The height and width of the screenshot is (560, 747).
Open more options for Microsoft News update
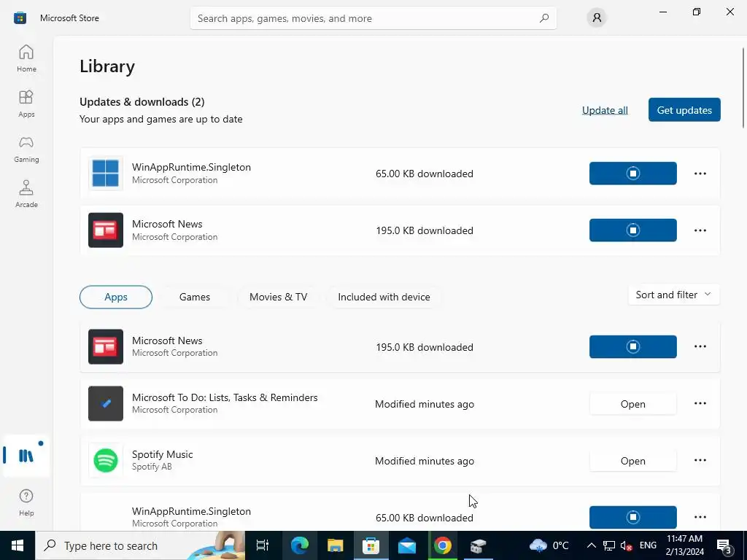[x=700, y=230]
